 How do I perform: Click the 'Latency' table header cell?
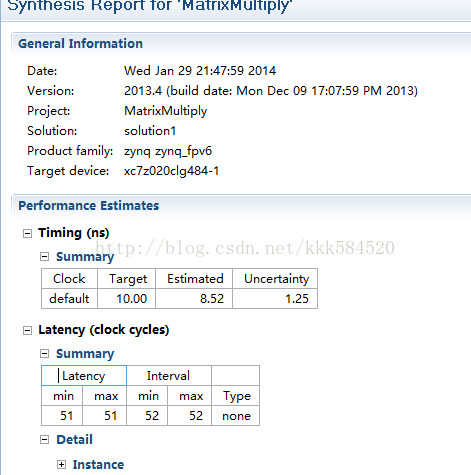84,376
